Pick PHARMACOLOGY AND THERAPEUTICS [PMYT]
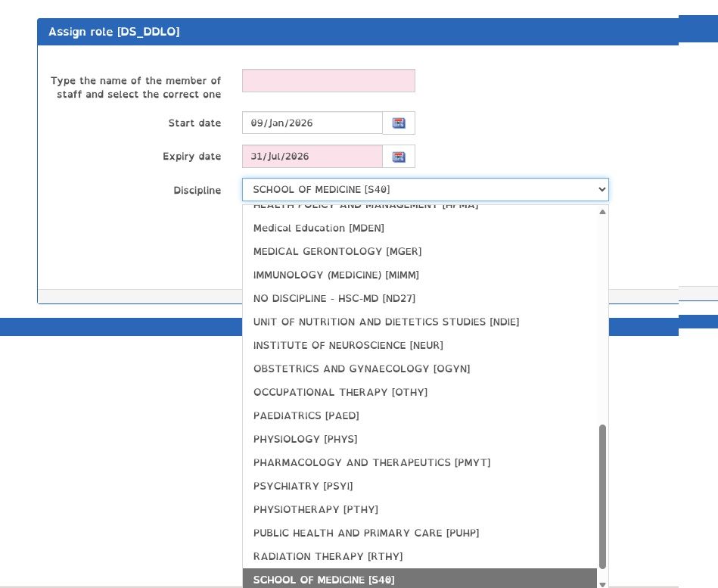Viewport: 718px width, 588px height. tap(372, 462)
